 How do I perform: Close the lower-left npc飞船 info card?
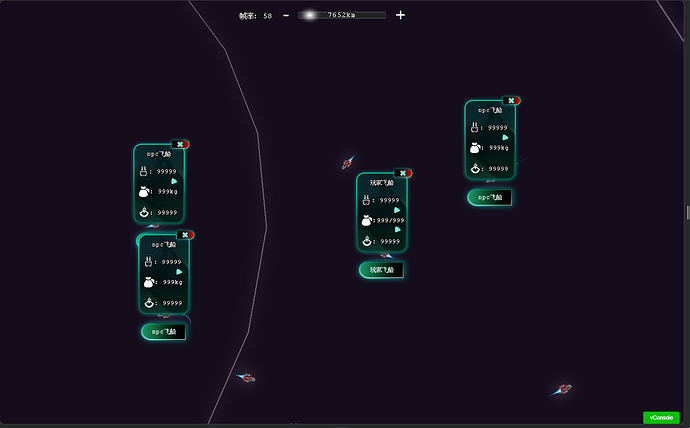(185, 235)
